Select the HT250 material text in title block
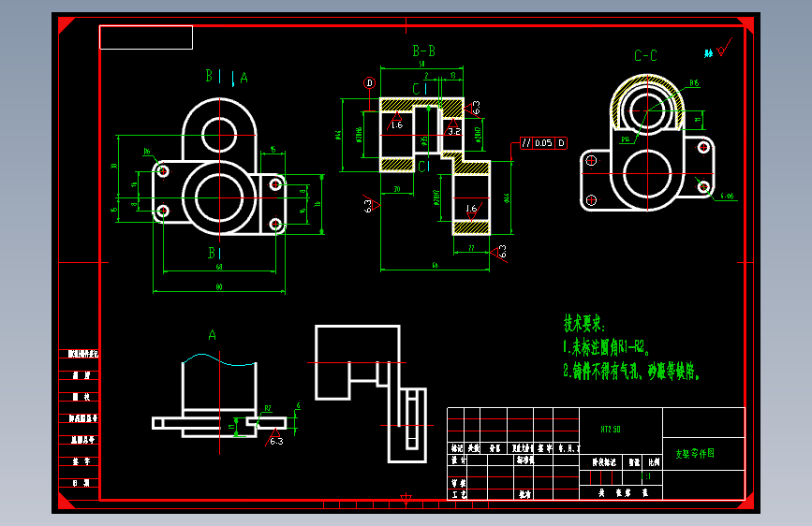The image size is (812, 526). [x=611, y=430]
